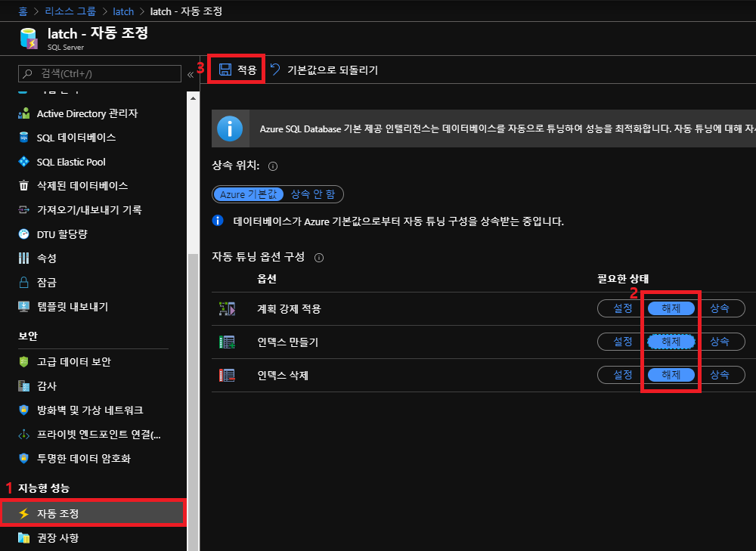Click the 프라이빗 엔드포인트 연결 icon
Screen dimensions: 756x551
click(x=23, y=435)
